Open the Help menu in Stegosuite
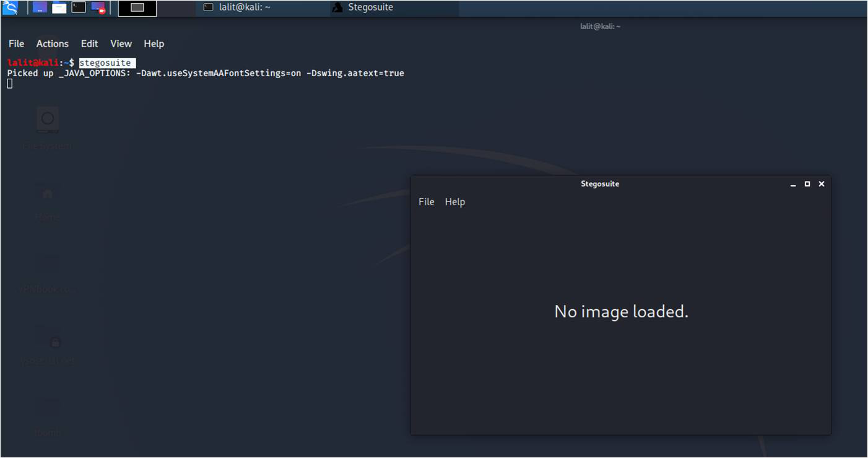 (455, 202)
